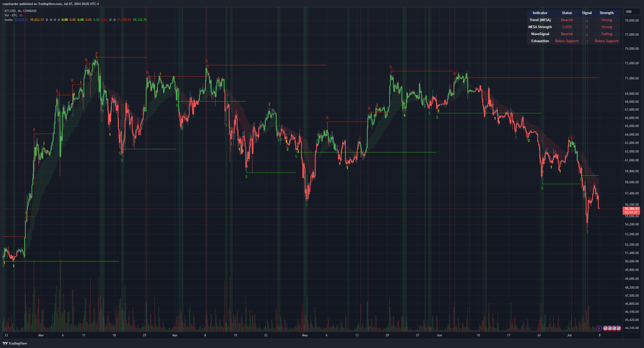644x348 pixels.
Task: Click the 79,000.00 price axis label
Action: [x=632, y=21]
